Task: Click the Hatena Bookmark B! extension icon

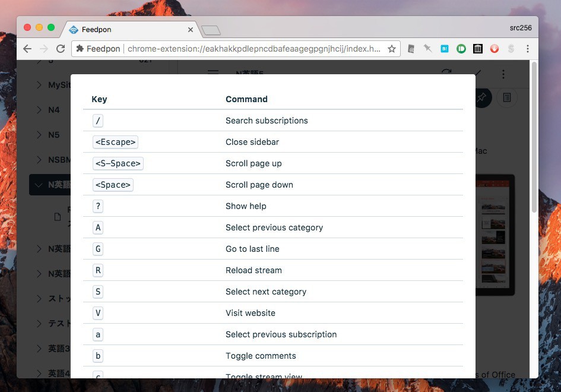Action: point(444,49)
